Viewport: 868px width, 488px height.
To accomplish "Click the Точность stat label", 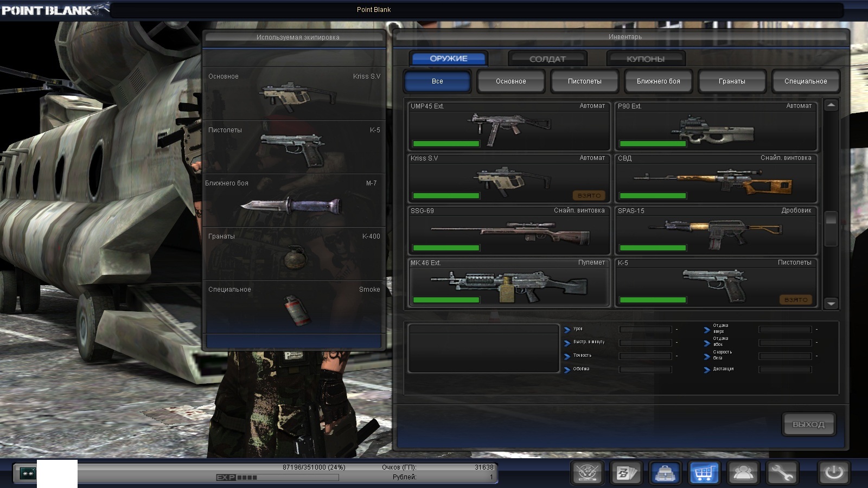I will (582, 356).
